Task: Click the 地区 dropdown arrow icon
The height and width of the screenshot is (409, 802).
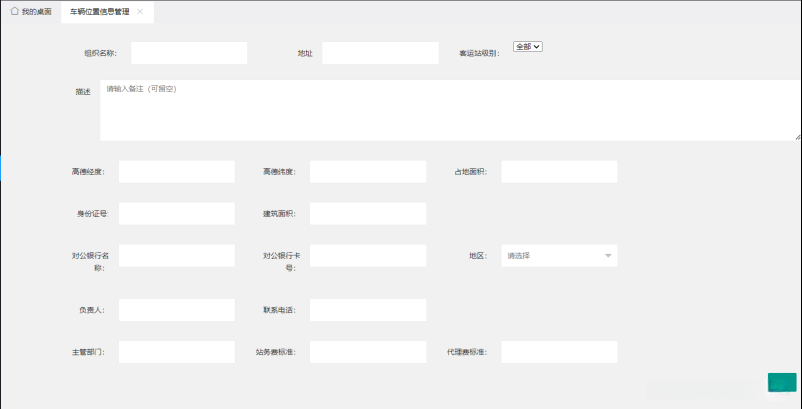Action: 607,256
